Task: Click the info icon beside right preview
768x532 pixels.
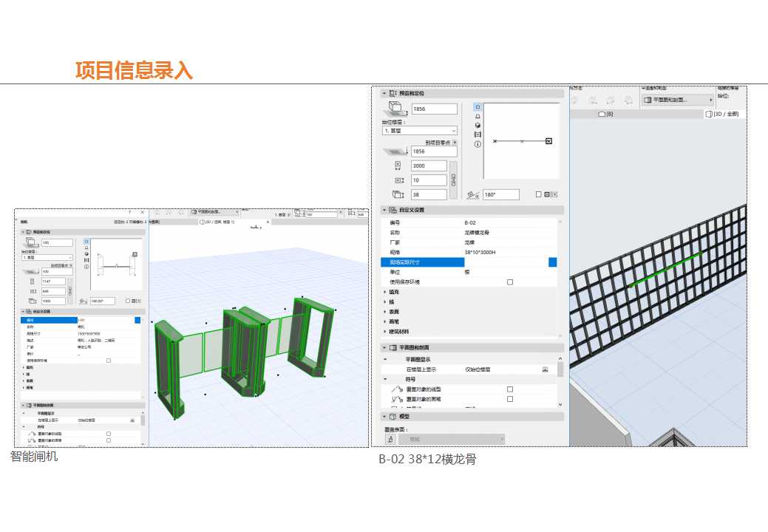Action: point(478,144)
